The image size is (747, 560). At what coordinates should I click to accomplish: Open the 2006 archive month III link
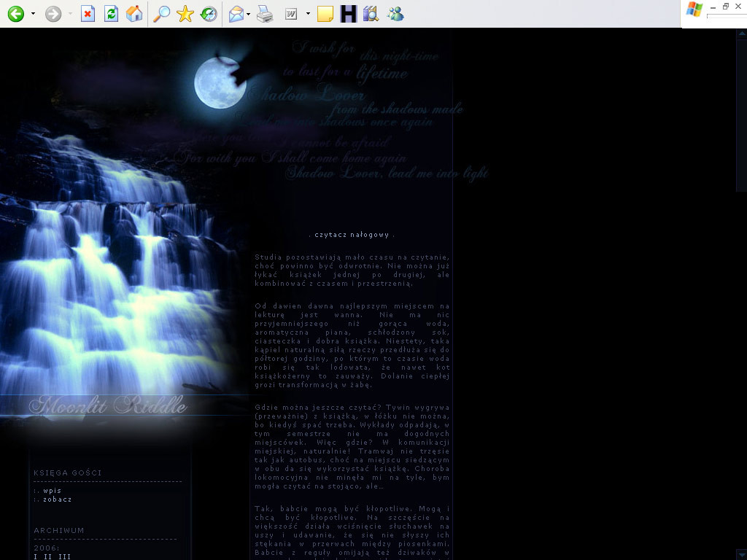[x=64, y=556]
